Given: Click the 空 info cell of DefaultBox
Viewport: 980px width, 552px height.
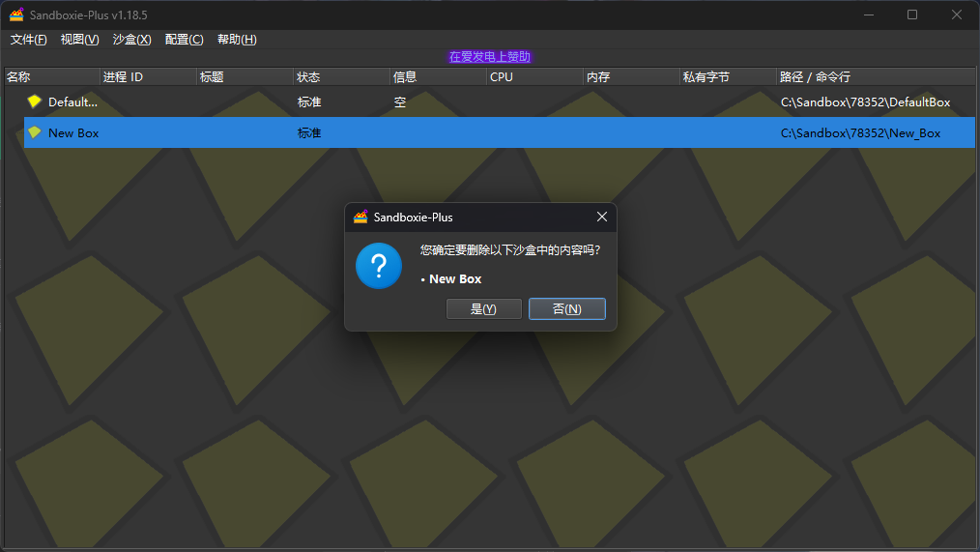Looking at the screenshot, I should [400, 102].
